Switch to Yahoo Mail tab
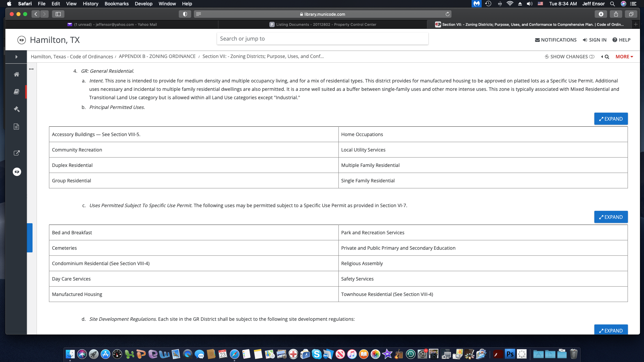This screenshot has width=644, height=362. [112, 24]
